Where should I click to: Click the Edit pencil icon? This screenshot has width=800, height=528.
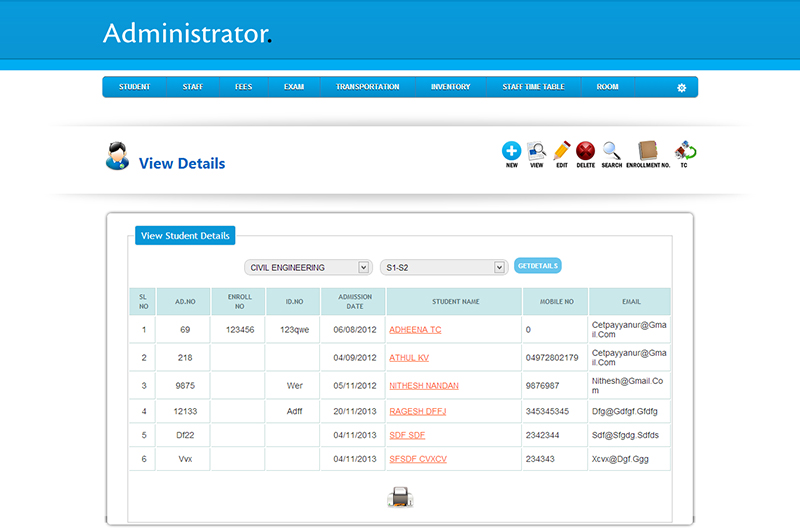(561, 151)
